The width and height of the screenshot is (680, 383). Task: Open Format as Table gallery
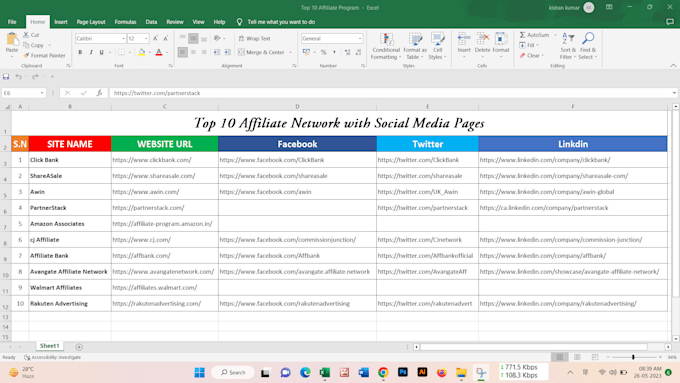pyautogui.click(x=415, y=46)
